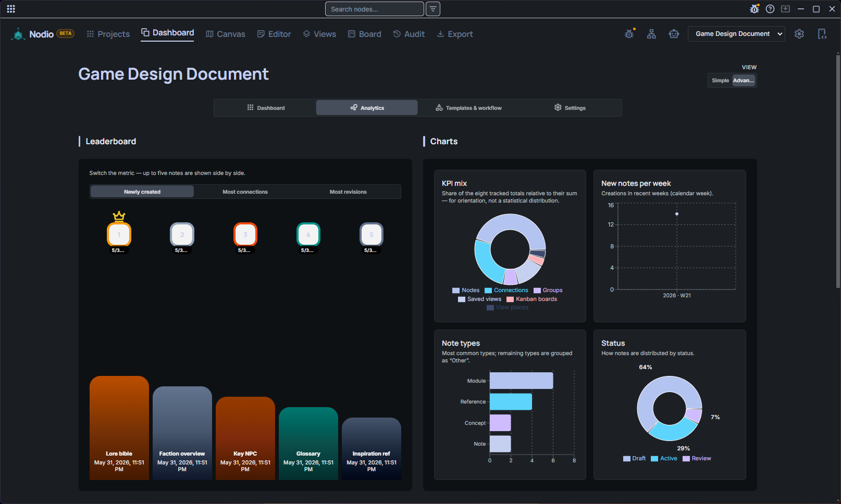Open the Inspiration ref leaderboard bar
Image resolution: width=841 pixels, height=504 pixels.
click(x=372, y=449)
